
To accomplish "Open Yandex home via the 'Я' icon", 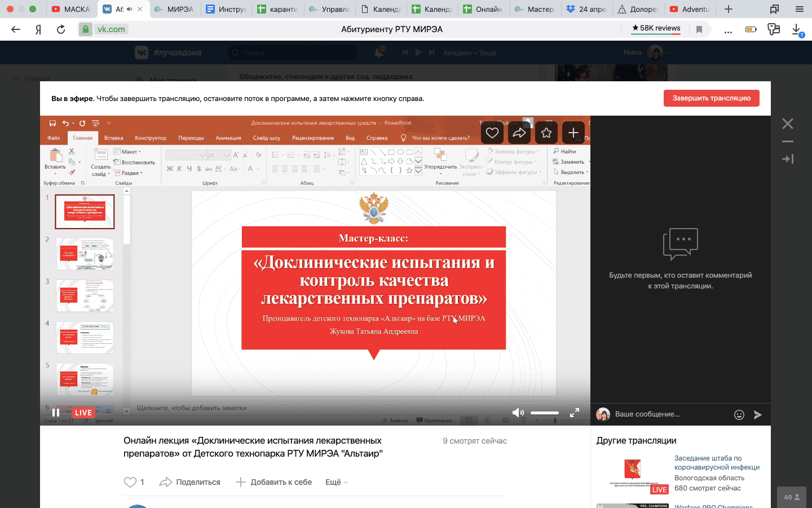I will tap(38, 29).
